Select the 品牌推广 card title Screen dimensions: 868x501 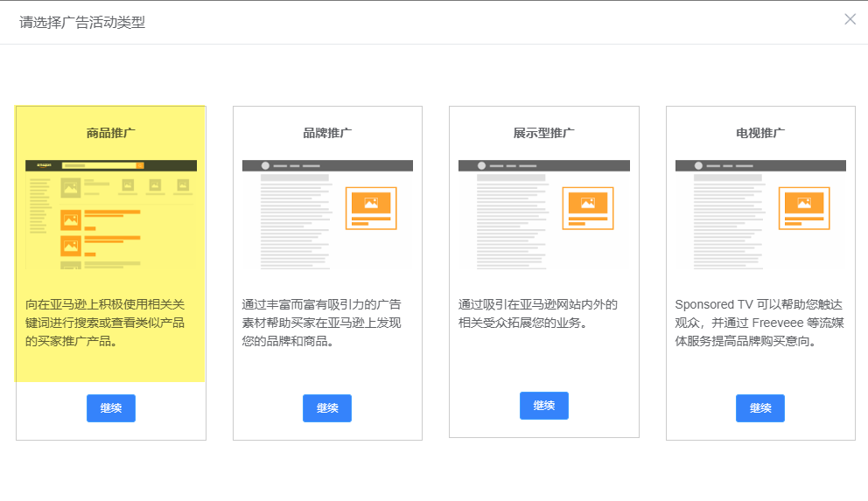tap(327, 133)
